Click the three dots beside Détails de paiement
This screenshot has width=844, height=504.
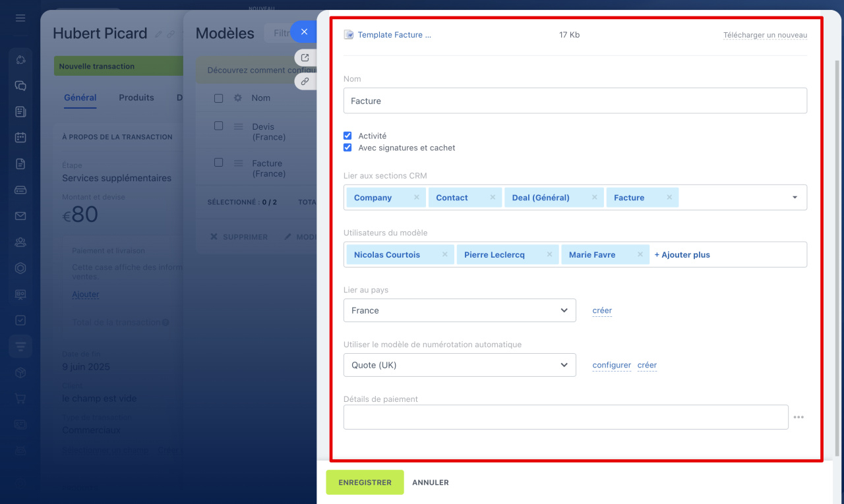pyautogui.click(x=799, y=417)
